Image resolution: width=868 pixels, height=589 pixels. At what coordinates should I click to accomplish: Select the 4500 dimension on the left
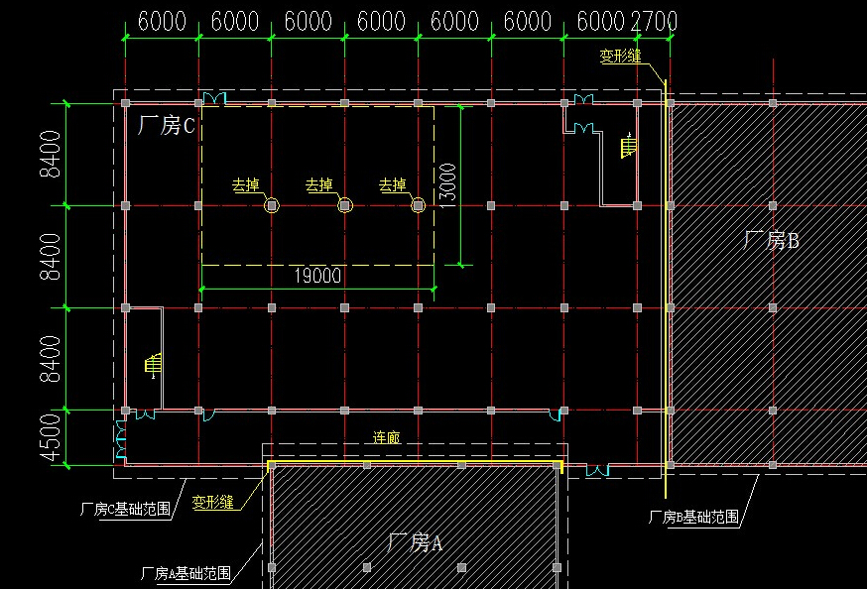coord(49,438)
